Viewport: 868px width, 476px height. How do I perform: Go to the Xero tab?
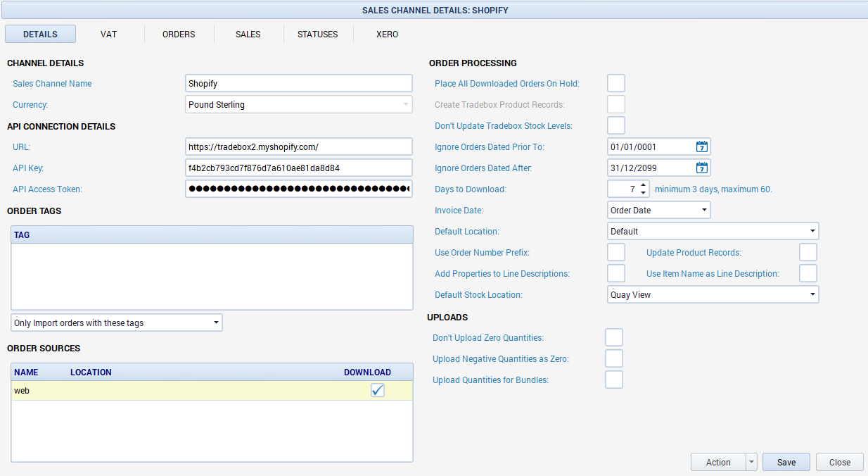click(x=388, y=34)
